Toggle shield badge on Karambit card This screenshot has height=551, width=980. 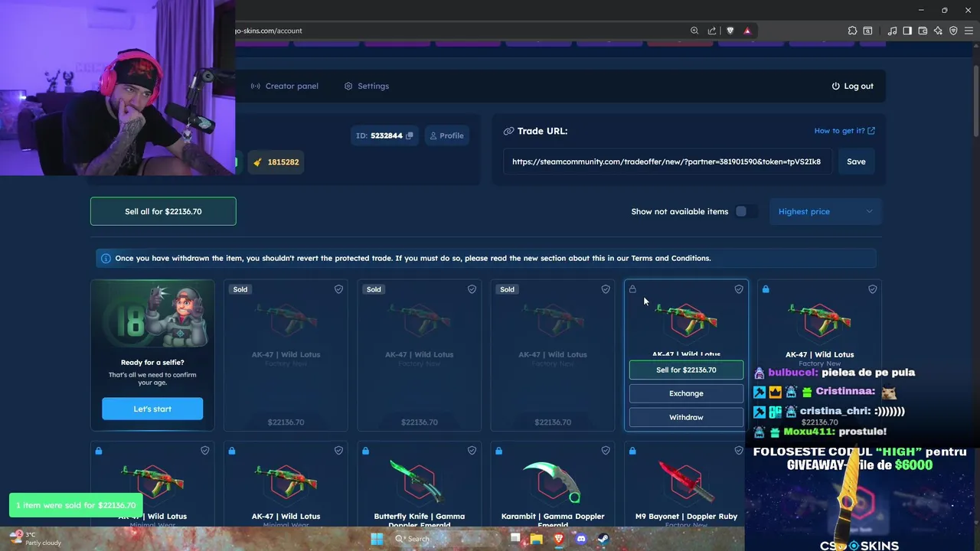coord(606,451)
